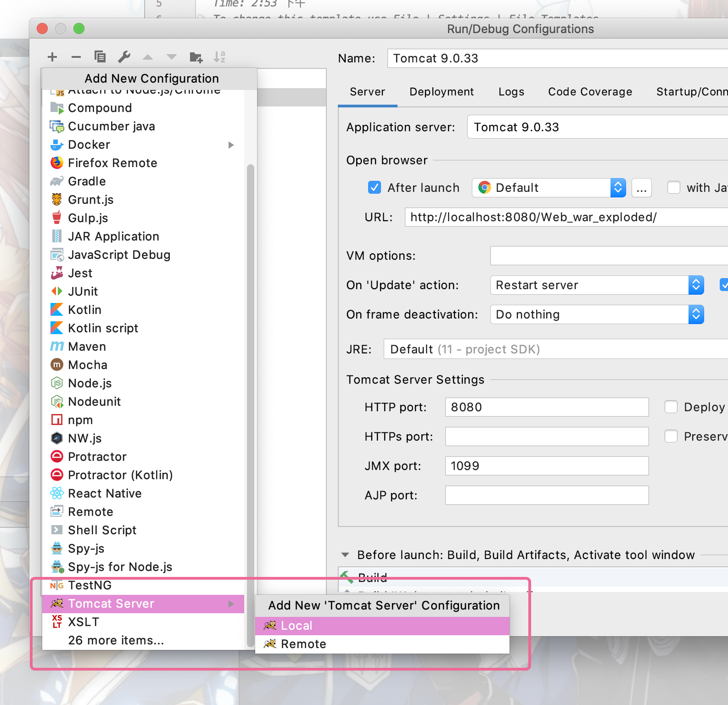Select Protractor (Kotlin) entry
Viewport: 728px width, 705px height.
point(143,475)
